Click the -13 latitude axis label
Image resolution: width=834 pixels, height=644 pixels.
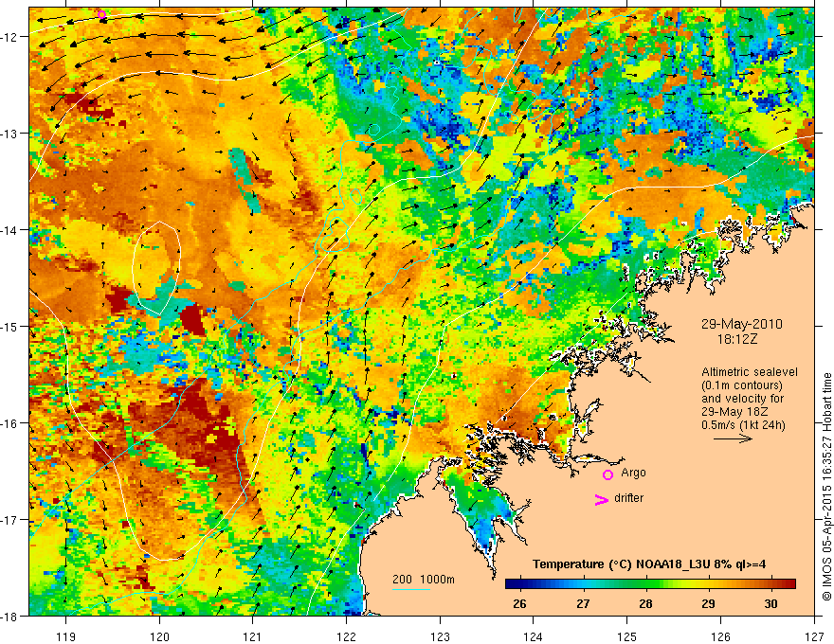click(11, 134)
